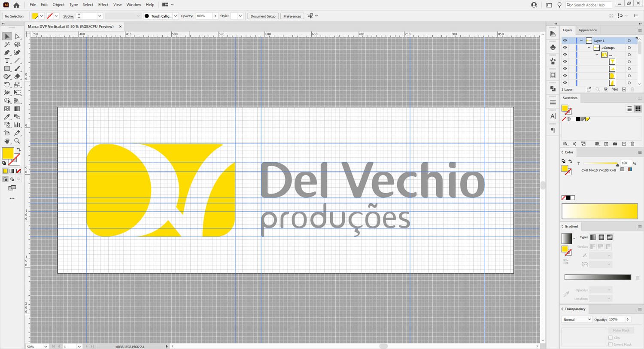Screen dimensions: 644x349
Task: Expand the opacity arrow in control bar
Action: coord(215,16)
